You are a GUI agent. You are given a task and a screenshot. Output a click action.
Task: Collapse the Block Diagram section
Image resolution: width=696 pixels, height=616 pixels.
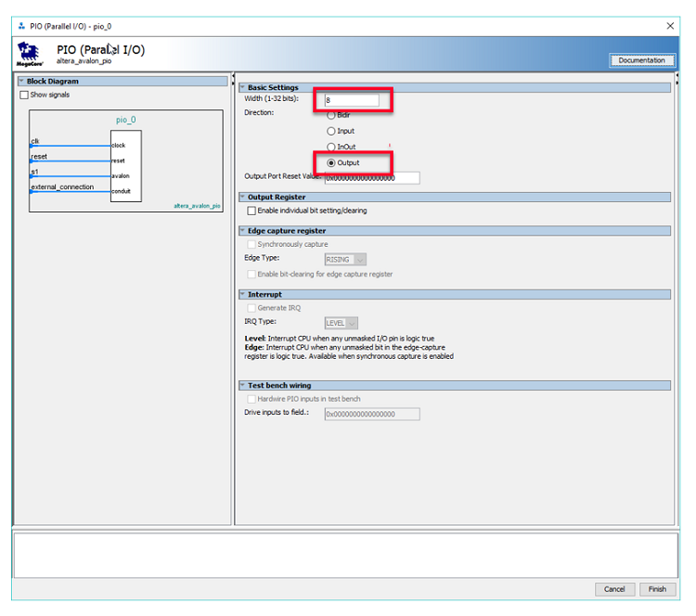[21, 82]
